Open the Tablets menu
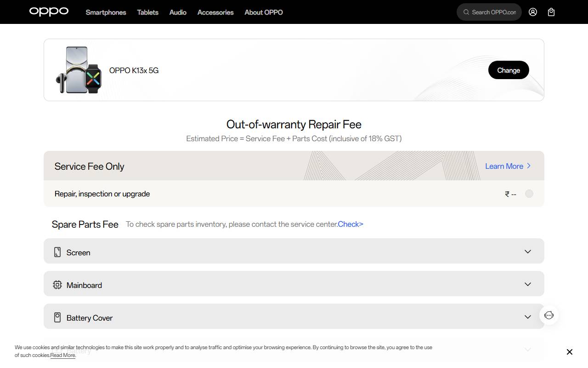Screen dimensions: 588x368 [x=147, y=12]
